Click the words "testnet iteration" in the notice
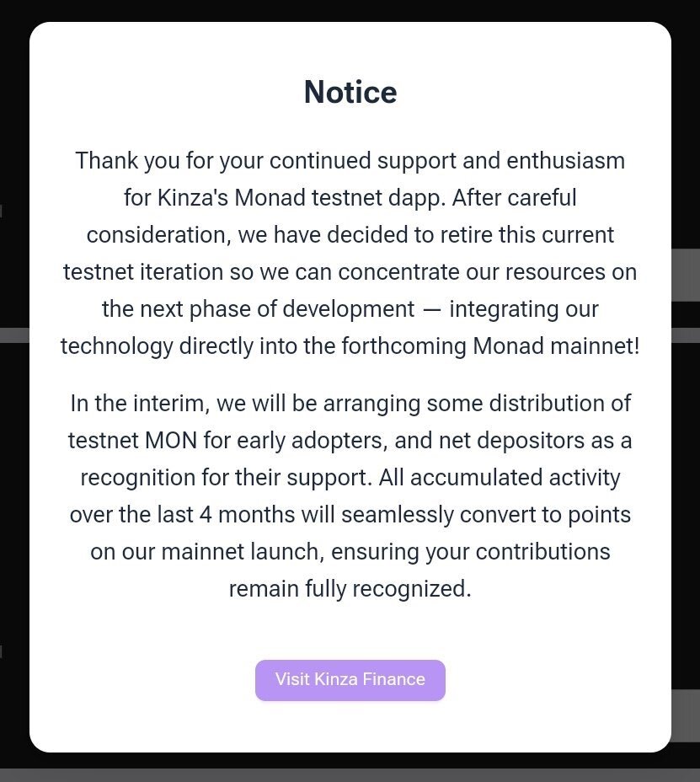 pyautogui.click(x=143, y=272)
